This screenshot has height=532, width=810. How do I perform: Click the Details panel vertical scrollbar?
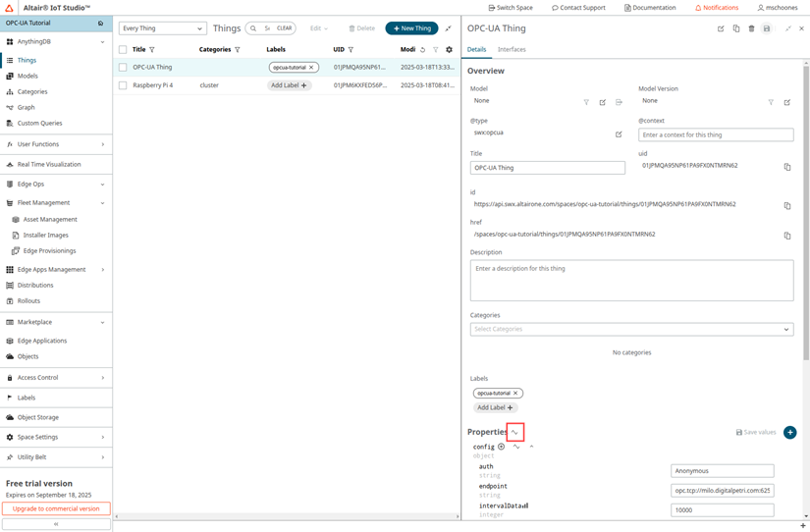(x=806, y=212)
